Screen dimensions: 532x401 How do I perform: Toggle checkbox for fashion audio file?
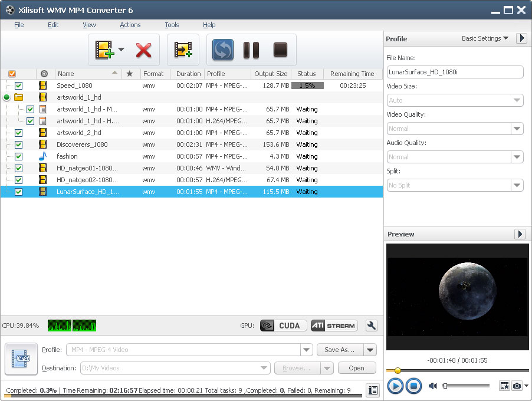point(19,156)
